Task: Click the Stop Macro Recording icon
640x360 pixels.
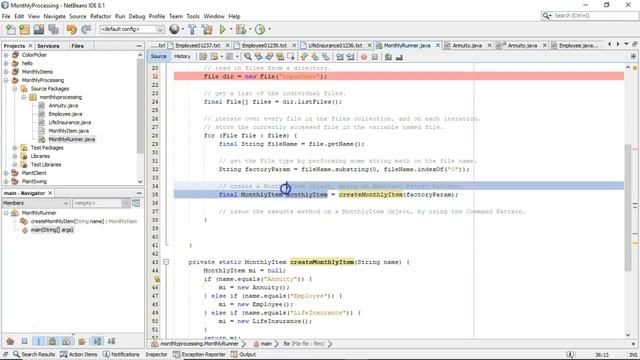Action: click(375, 57)
